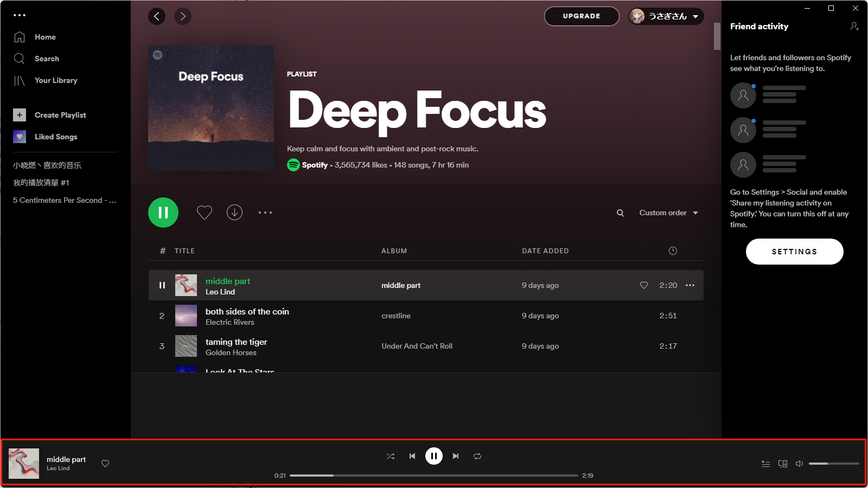This screenshot has width=868, height=488.
Task: Like the 'middle part' track in the list
Action: 644,285
